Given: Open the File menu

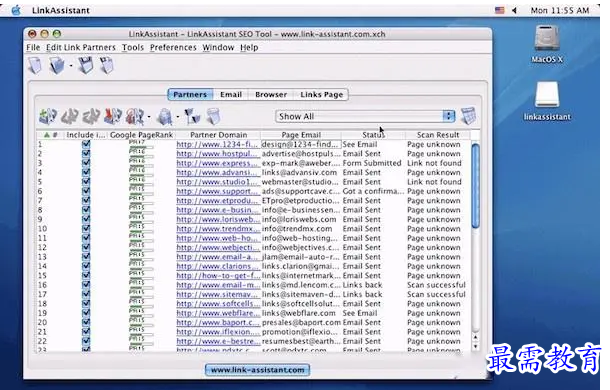Looking at the screenshot, I should coord(33,47).
